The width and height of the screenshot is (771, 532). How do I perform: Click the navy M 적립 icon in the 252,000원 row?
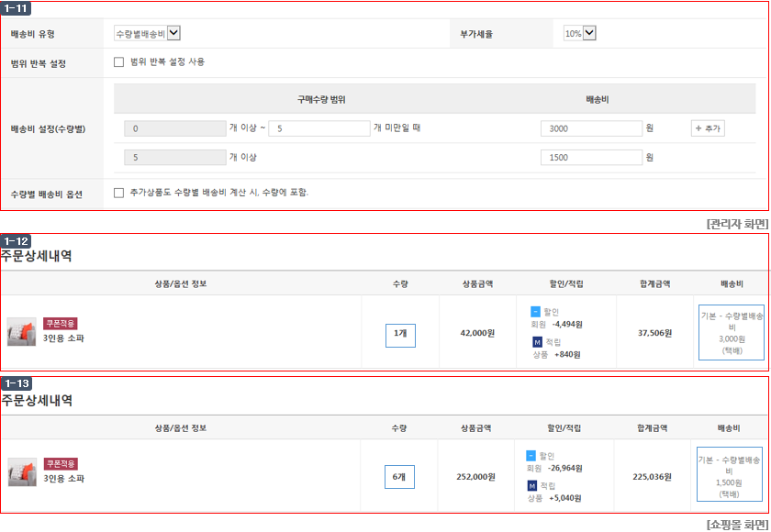(x=532, y=486)
